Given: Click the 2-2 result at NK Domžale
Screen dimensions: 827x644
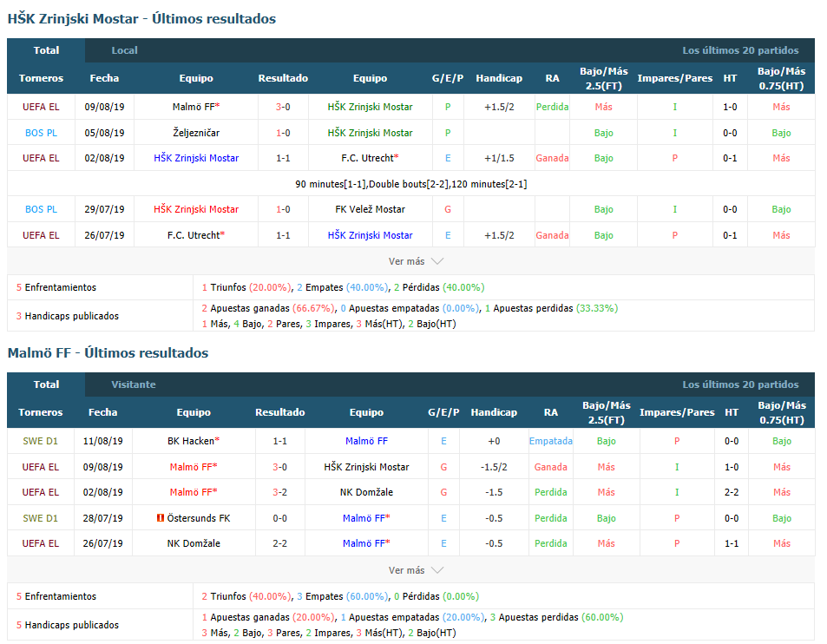Looking at the screenshot, I should [279, 543].
